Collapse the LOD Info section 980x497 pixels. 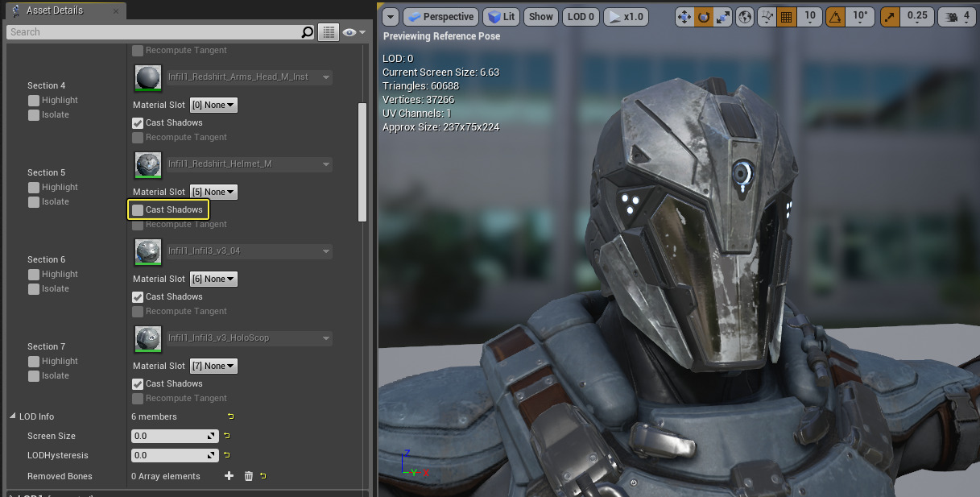[13, 416]
